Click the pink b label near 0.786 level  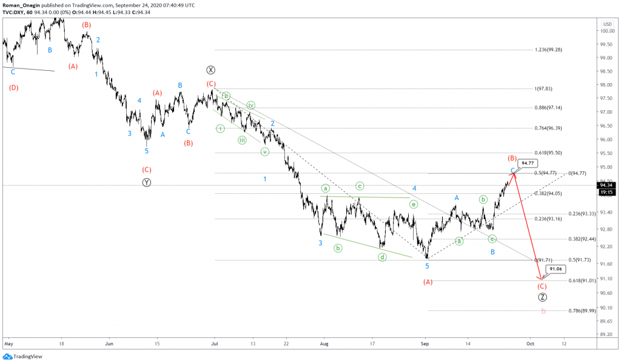coord(543,311)
